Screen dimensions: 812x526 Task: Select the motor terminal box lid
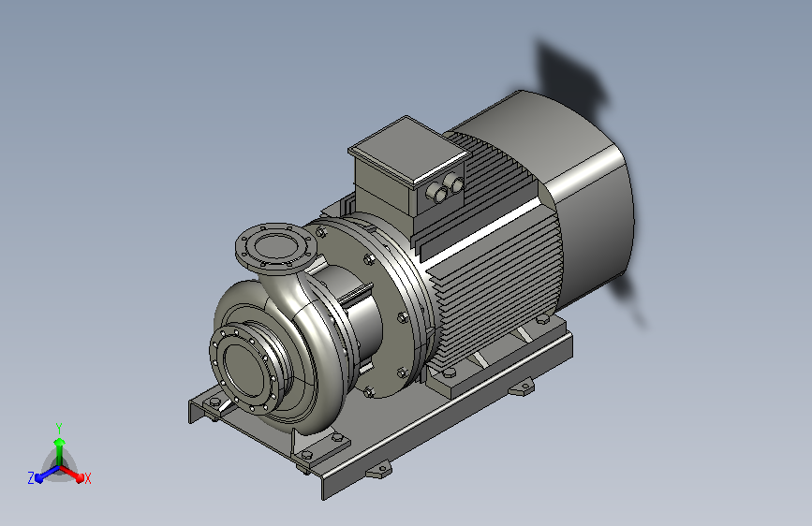(408, 150)
